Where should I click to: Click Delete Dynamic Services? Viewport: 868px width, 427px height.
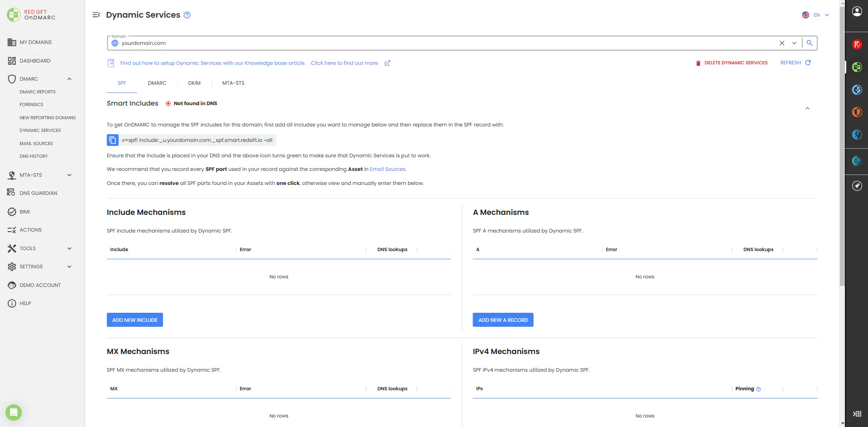click(x=731, y=63)
